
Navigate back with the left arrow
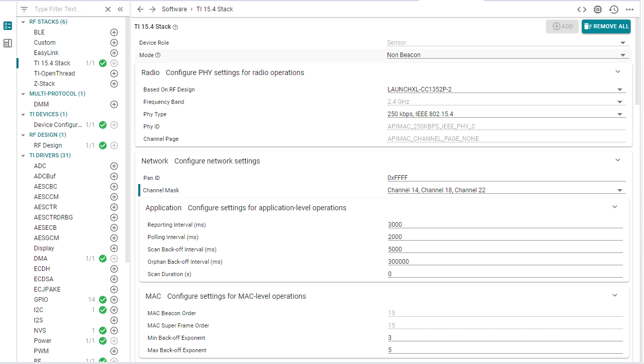(x=140, y=9)
